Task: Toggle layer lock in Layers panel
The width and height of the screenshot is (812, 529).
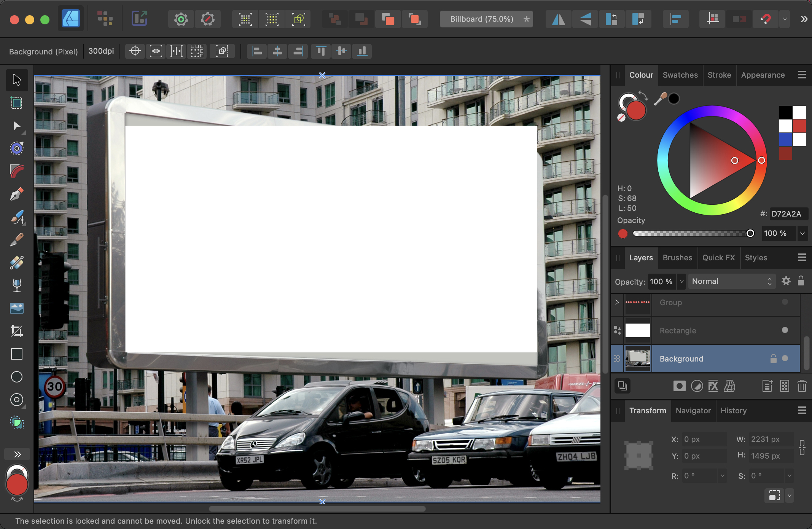Action: tap(801, 281)
